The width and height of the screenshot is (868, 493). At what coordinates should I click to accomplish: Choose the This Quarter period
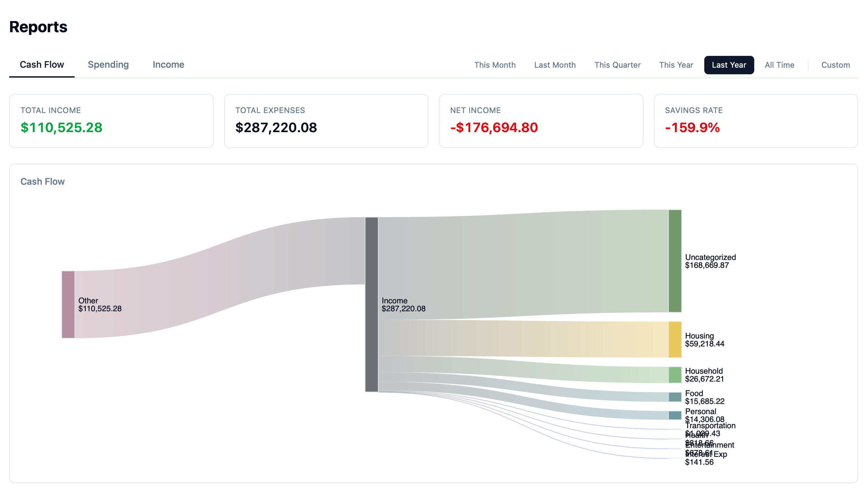click(617, 65)
